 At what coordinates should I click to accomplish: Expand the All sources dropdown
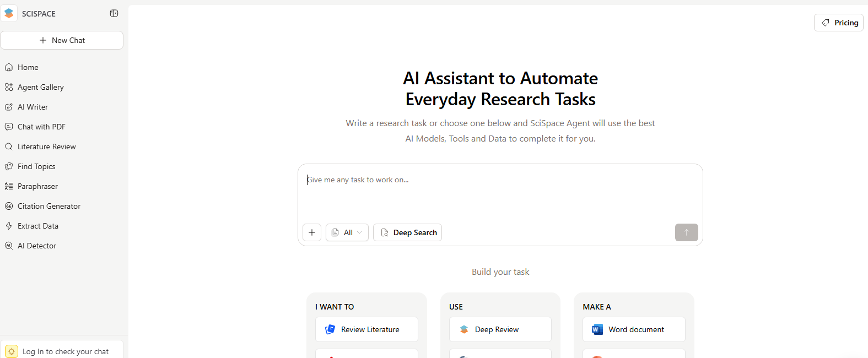[347, 232]
